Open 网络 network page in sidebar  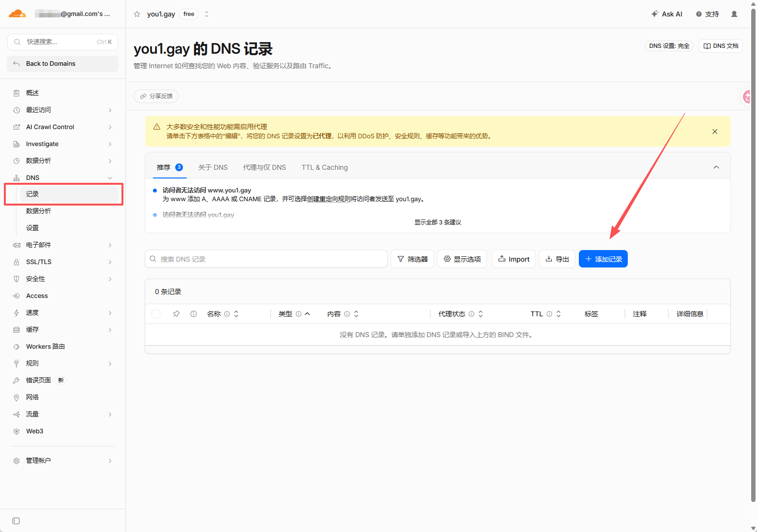(x=62, y=397)
